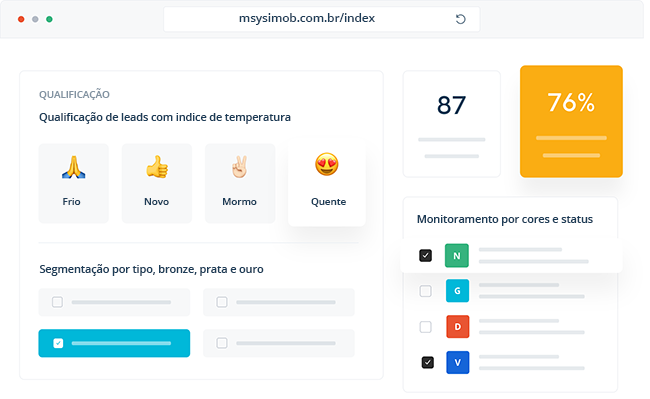Choose the Novo label

coord(156,202)
